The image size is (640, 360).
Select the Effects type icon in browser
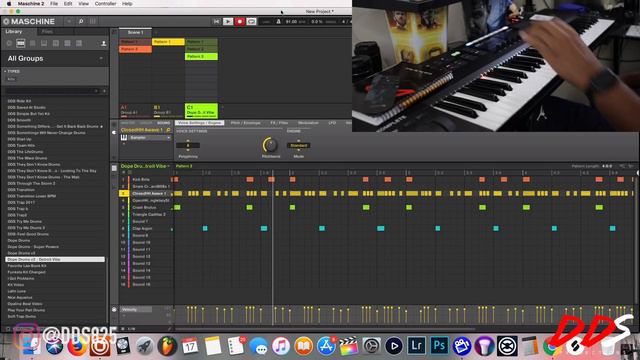(x=56, y=43)
